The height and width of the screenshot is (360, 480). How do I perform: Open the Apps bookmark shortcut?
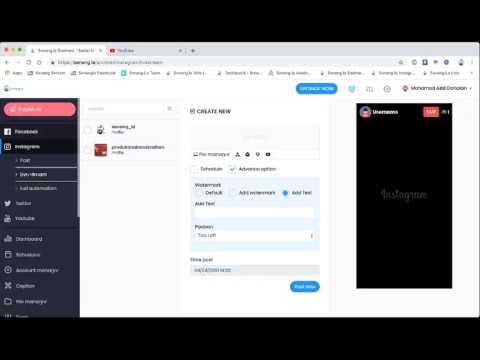[14, 73]
